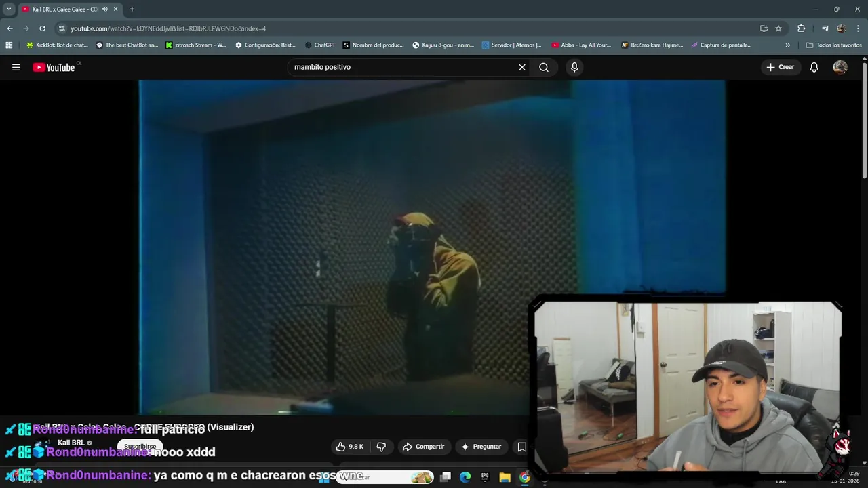The height and width of the screenshot is (488, 868).
Task: Open the ChatGPT bookmark
Action: [x=320, y=45]
